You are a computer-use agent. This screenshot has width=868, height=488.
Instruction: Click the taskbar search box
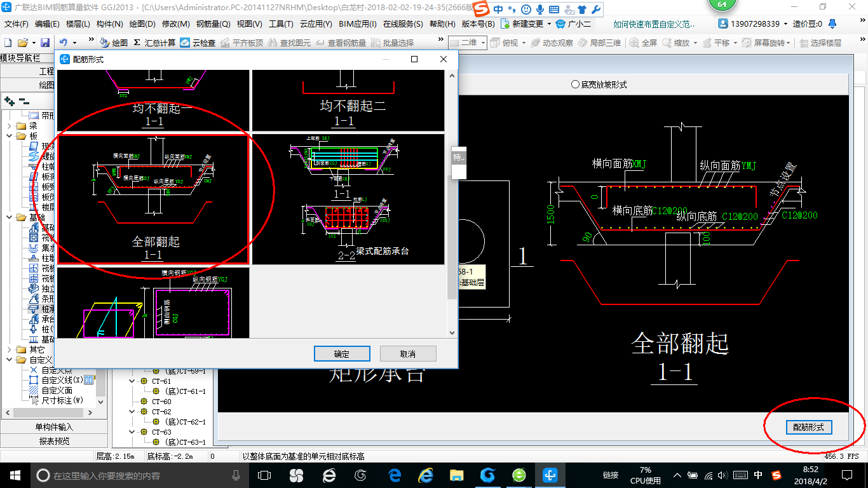click(140, 475)
